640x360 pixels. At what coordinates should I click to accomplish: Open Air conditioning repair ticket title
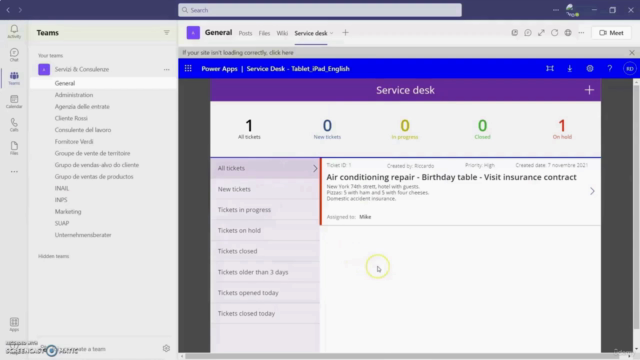(x=451, y=177)
